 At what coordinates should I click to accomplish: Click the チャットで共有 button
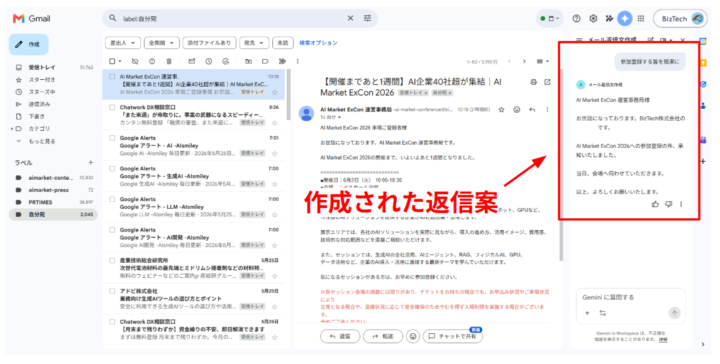pyautogui.click(x=452, y=336)
